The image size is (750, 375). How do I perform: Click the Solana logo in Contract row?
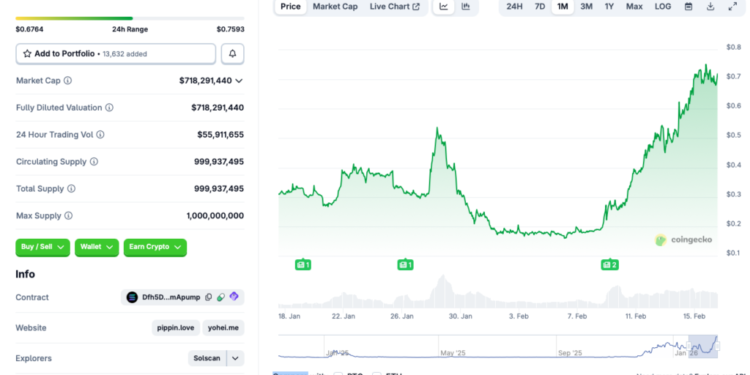coord(132,297)
